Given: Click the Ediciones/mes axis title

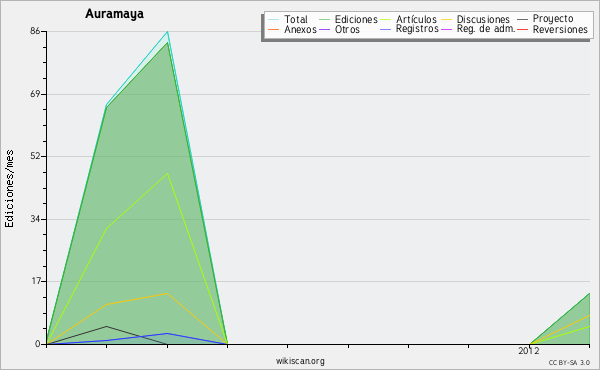Looking at the screenshot, I should coord(10,189).
